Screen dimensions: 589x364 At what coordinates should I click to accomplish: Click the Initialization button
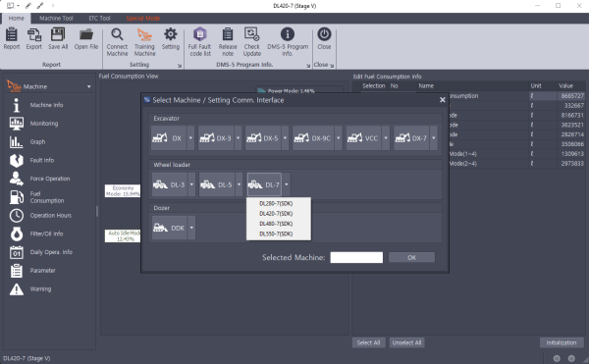tap(562, 342)
